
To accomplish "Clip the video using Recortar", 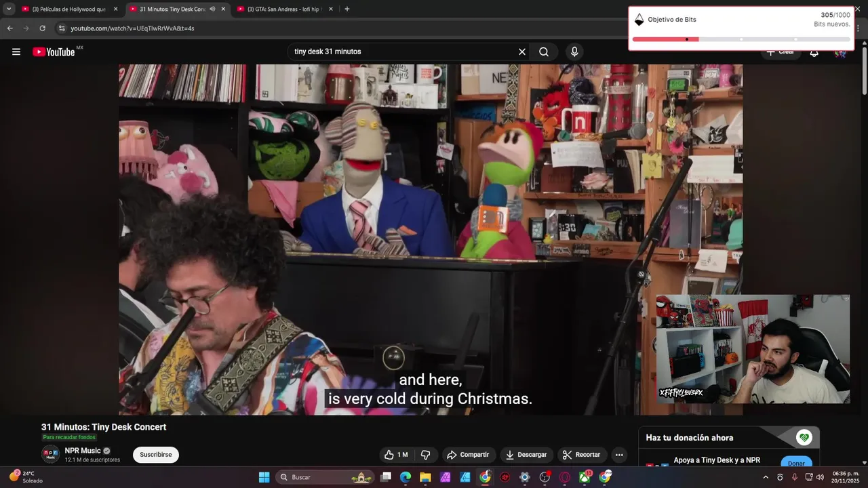I will click(581, 455).
